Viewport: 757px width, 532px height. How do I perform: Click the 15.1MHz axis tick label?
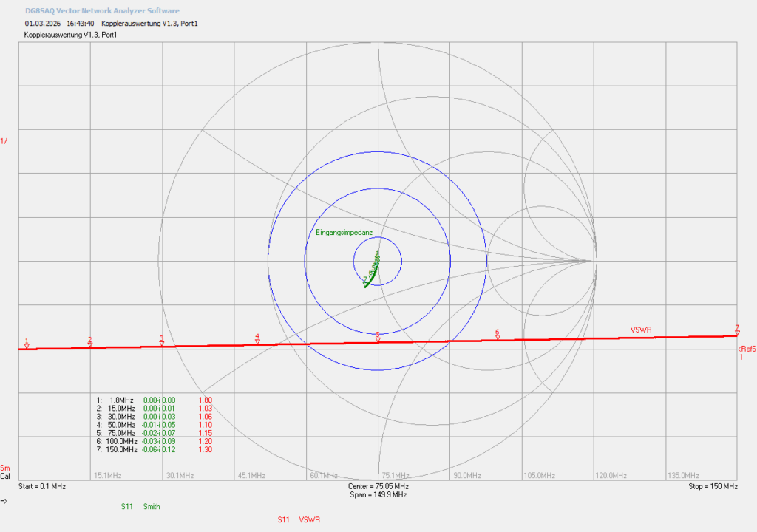point(107,476)
